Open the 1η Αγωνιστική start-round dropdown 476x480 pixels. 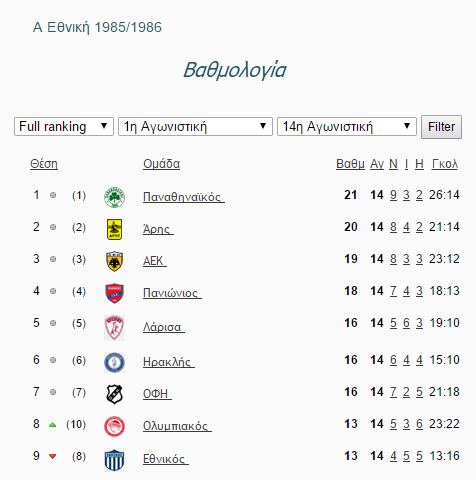[x=195, y=126]
